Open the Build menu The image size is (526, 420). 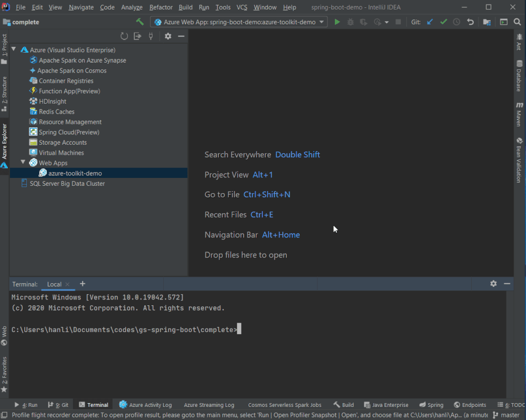[185, 7]
